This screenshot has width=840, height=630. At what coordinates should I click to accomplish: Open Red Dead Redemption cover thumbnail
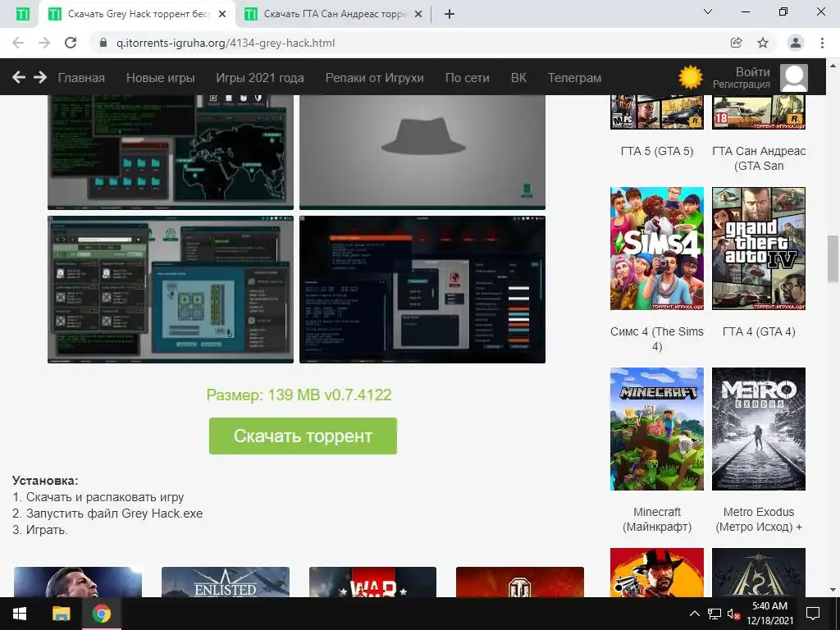click(657, 572)
